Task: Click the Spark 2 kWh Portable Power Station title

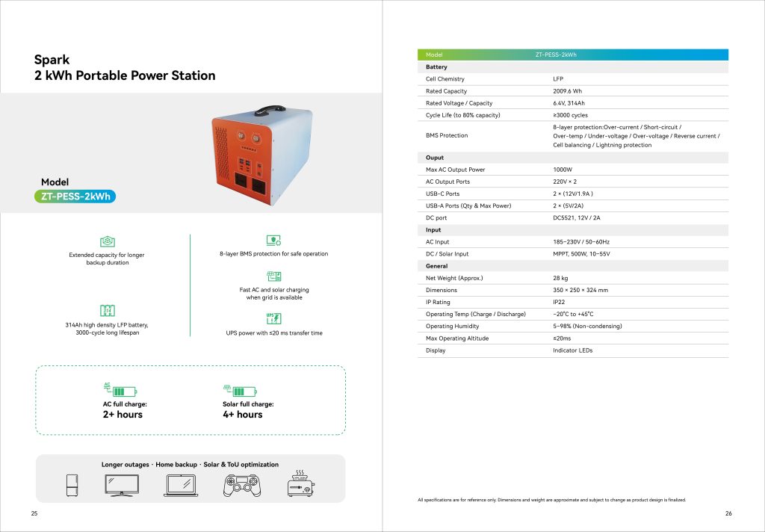Action: click(x=125, y=67)
